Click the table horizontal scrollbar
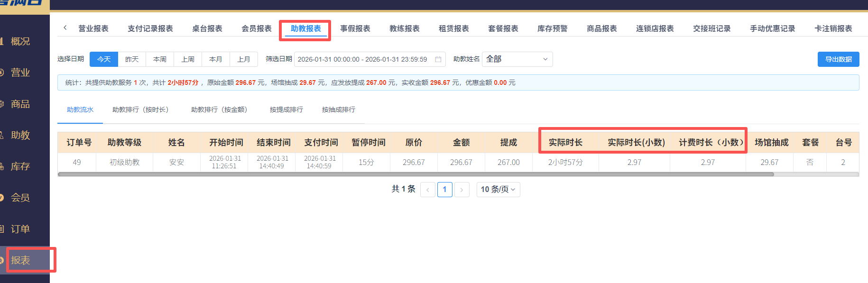 click(x=416, y=174)
